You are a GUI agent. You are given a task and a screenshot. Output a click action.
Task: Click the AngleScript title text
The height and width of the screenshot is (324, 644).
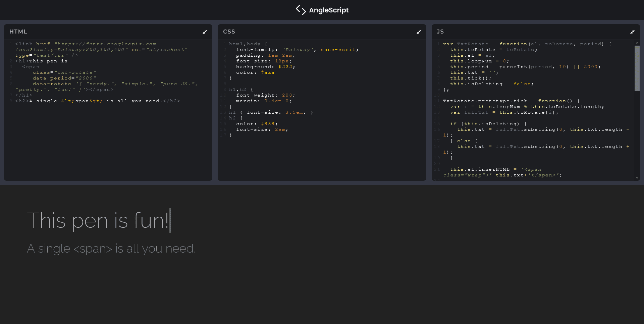[x=329, y=10]
